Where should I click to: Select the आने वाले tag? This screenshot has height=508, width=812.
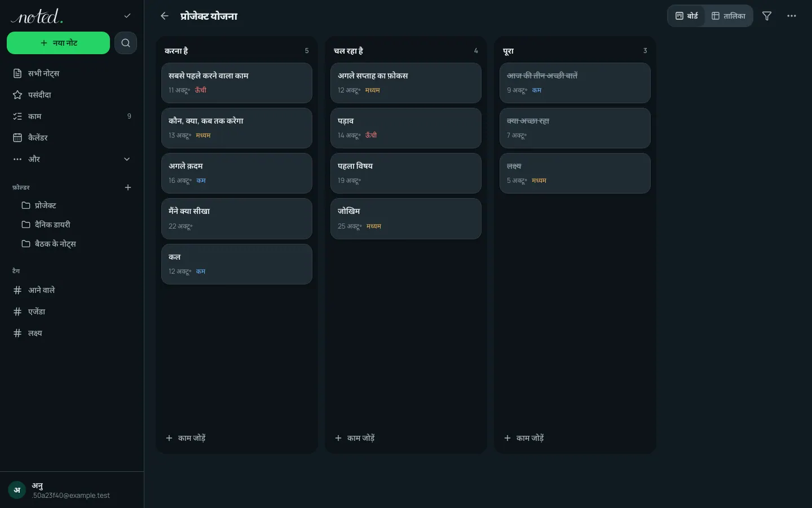72,290
